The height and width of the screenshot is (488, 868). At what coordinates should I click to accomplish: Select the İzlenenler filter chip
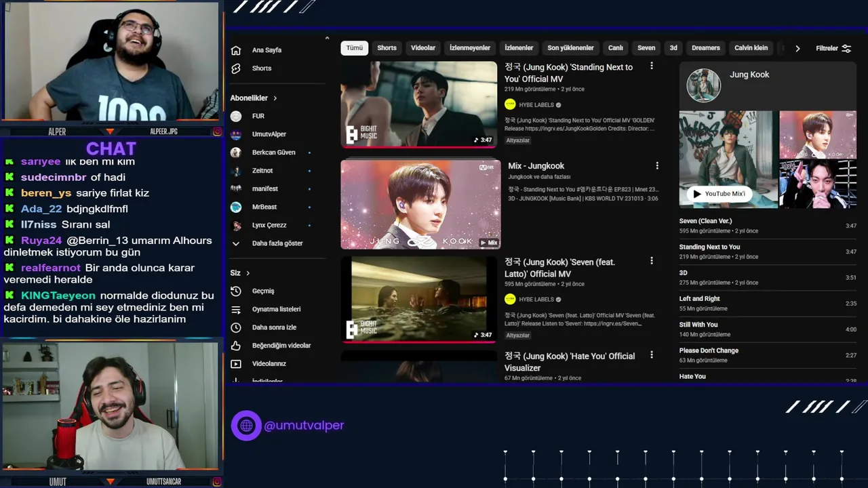pyautogui.click(x=519, y=48)
